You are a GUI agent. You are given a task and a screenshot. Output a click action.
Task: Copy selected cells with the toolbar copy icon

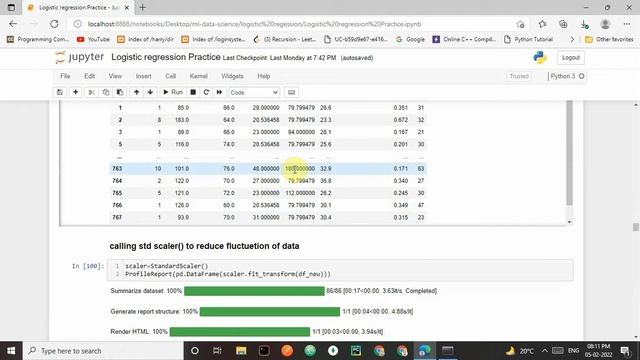pos(106,92)
